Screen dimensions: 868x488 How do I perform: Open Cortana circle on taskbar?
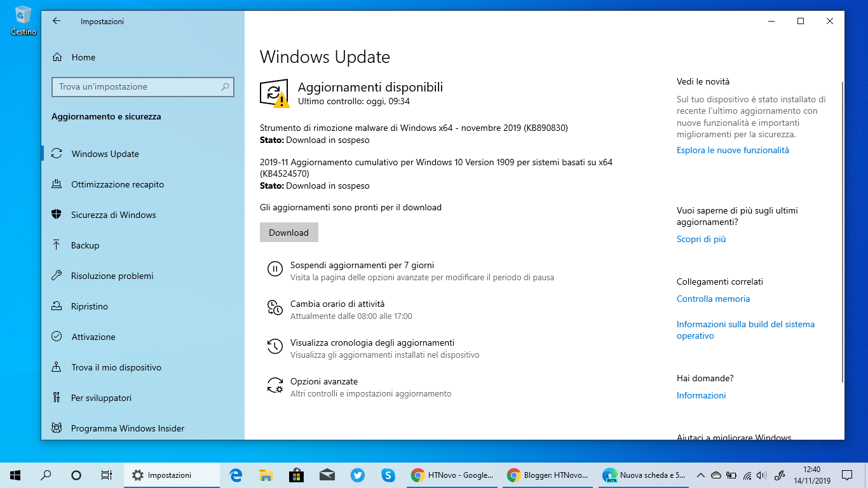[76, 475]
